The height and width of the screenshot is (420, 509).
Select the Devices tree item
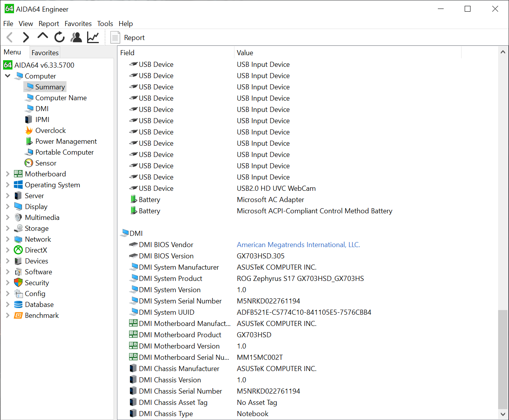pos(37,261)
